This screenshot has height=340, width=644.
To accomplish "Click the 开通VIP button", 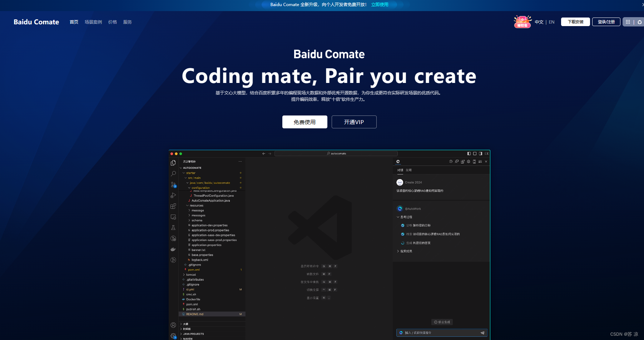I will coord(354,122).
